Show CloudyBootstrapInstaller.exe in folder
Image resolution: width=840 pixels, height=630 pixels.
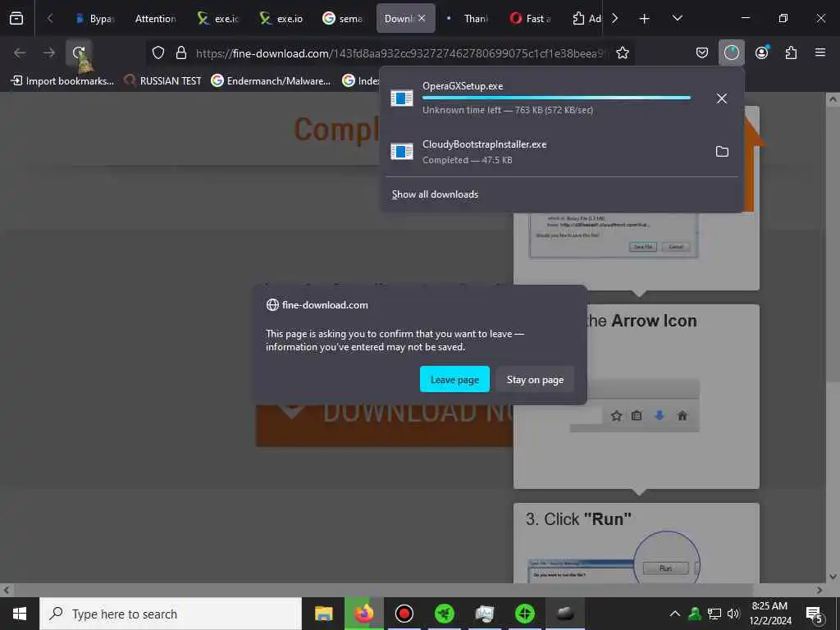coord(722,152)
